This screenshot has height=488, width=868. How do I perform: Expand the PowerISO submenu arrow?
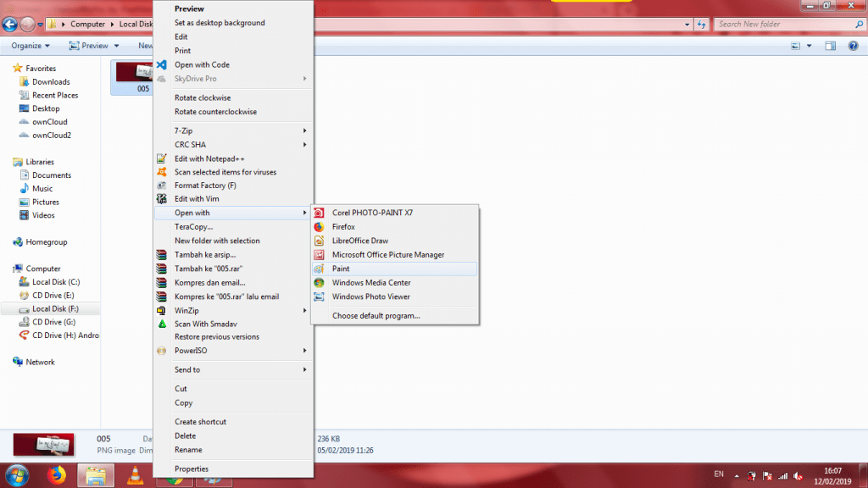point(304,351)
